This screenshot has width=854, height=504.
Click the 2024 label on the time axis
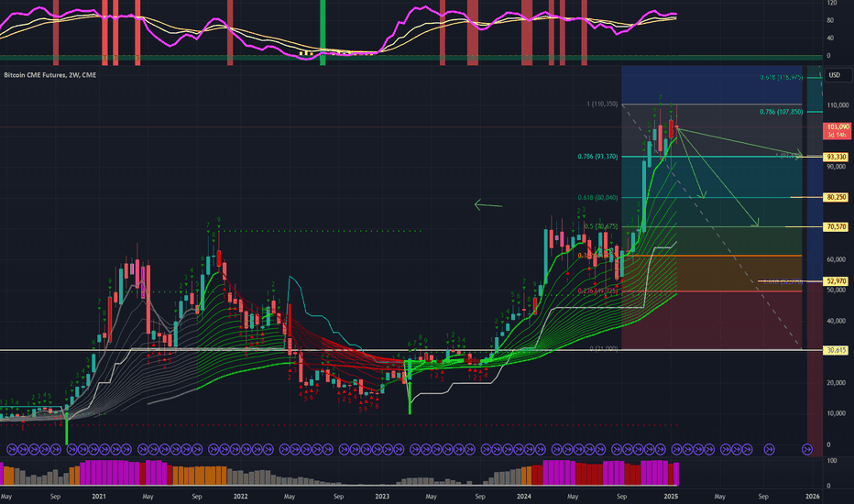(523, 497)
